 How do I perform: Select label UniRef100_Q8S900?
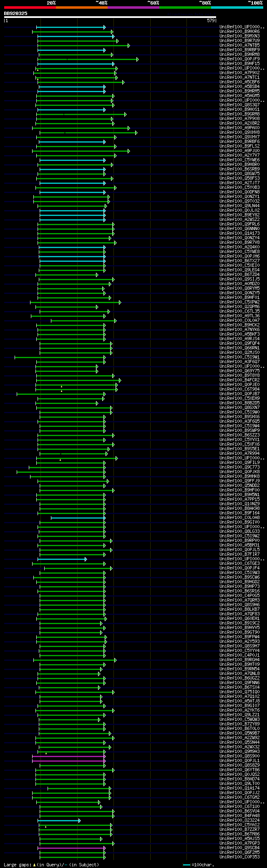239,756
